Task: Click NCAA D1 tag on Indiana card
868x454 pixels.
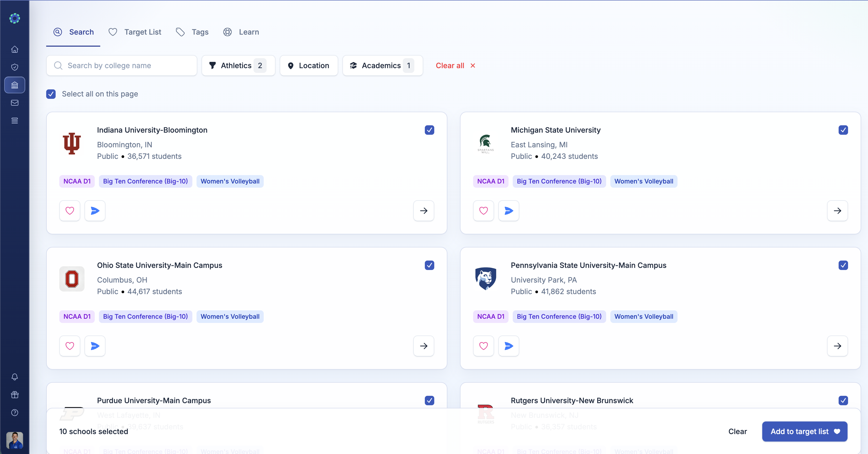Action: coord(77,181)
